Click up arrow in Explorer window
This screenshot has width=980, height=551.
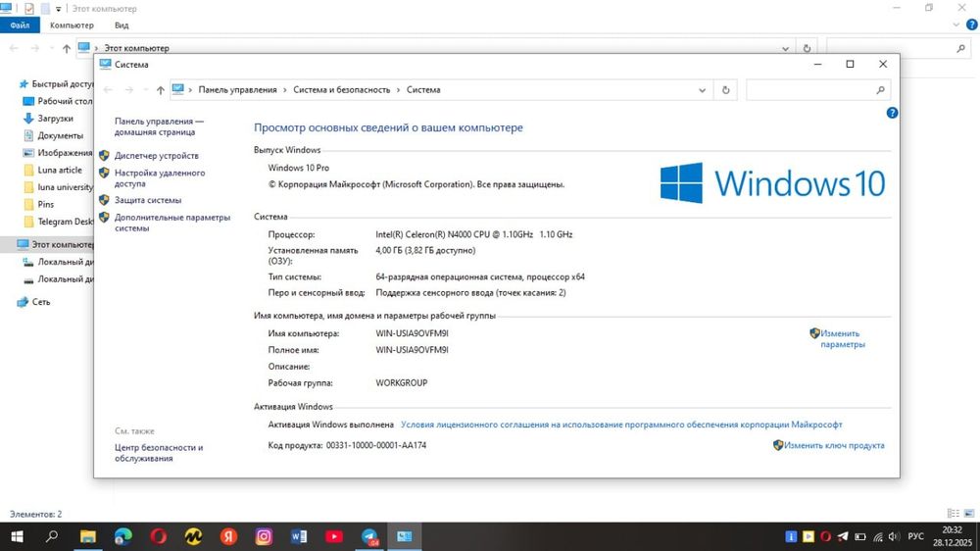point(67,48)
